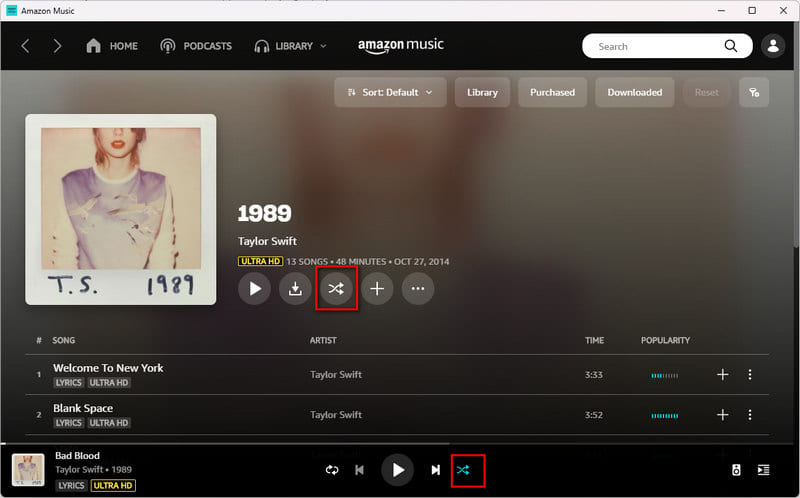Click the POPULARITY column header
800x498 pixels.
tap(665, 340)
